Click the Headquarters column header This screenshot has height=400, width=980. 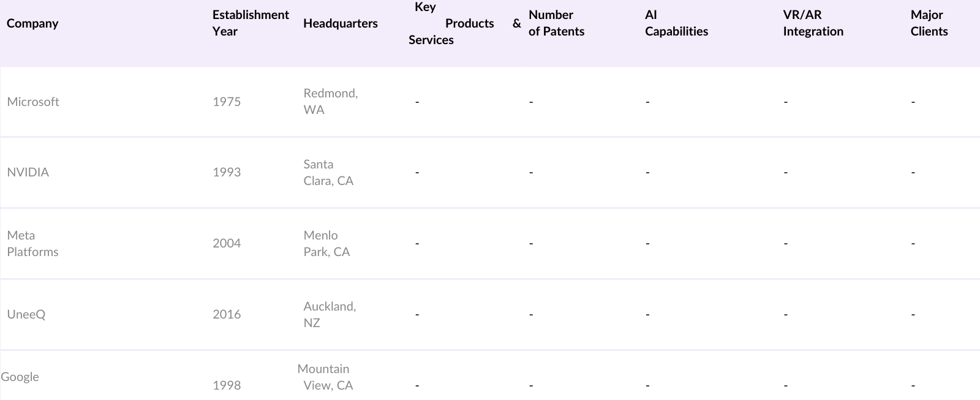click(340, 23)
